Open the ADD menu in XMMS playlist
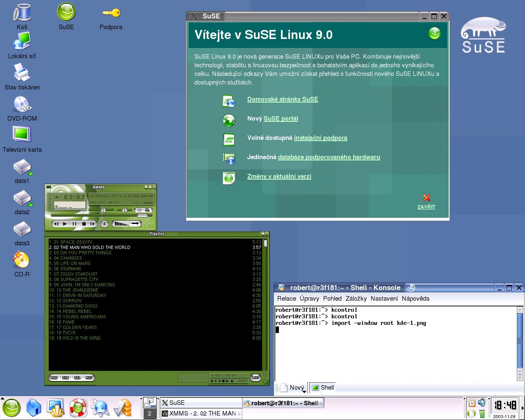 tap(54, 377)
